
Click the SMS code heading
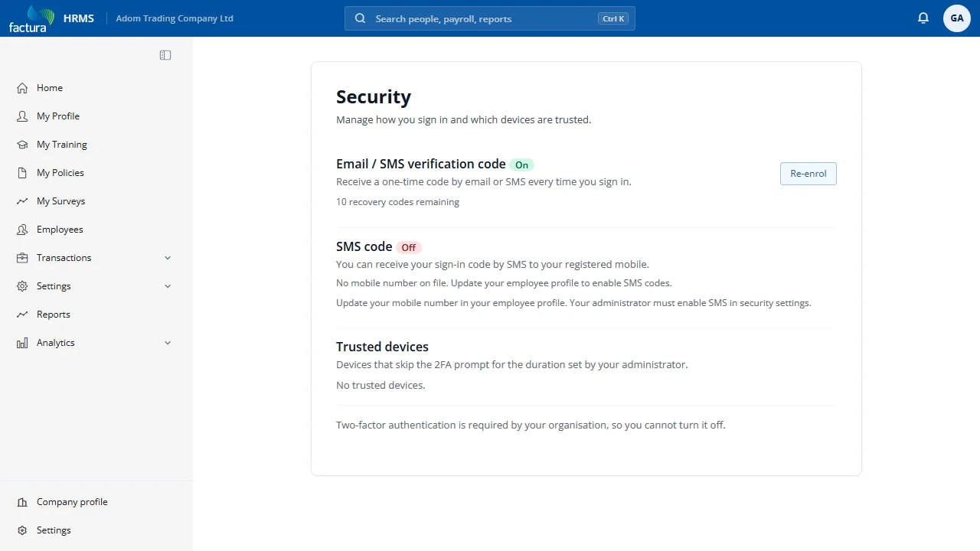point(364,246)
